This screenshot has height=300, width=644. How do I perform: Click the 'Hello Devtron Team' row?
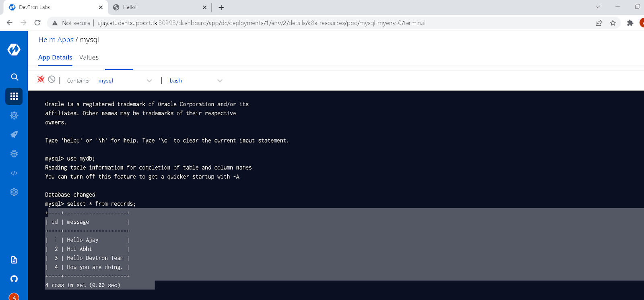[87, 258]
